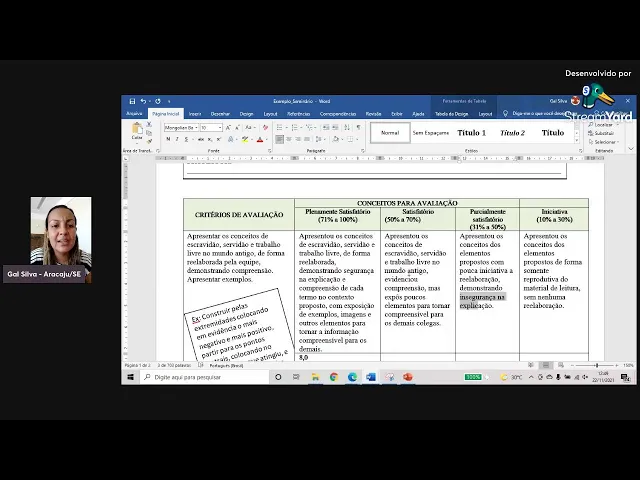The width and height of the screenshot is (640, 480).
Task: Click the Decrease font size icon
Action: (x=237, y=128)
